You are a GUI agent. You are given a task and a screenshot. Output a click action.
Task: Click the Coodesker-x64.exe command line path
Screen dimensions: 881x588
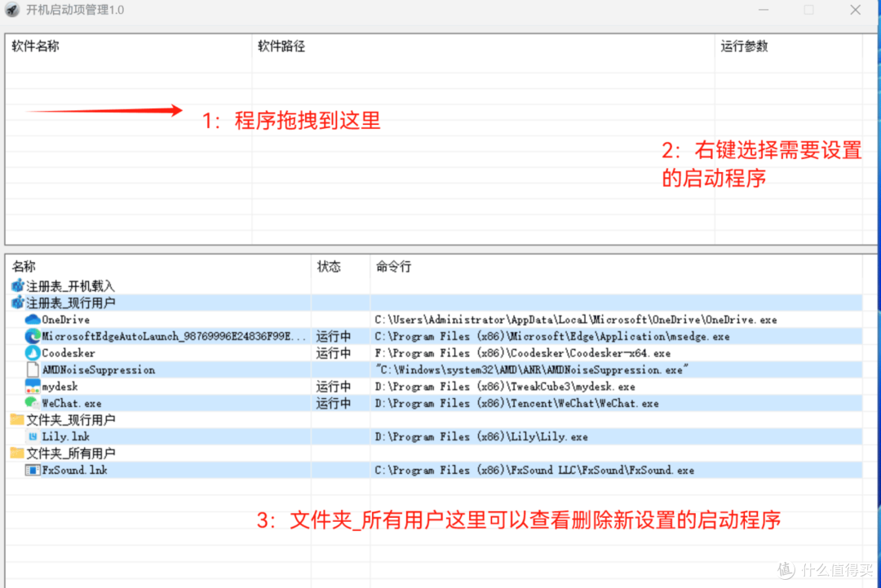pyautogui.click(x=523, y=353)
